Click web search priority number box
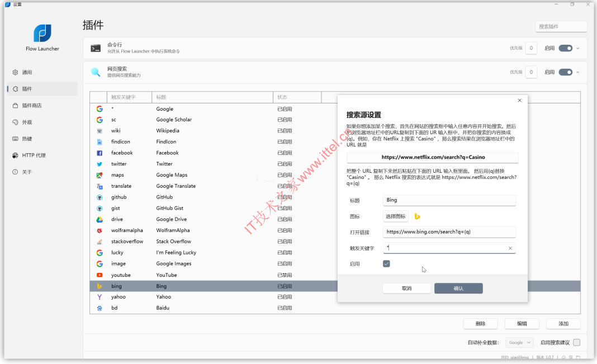The image size is (597, 364). pos(531,72)
